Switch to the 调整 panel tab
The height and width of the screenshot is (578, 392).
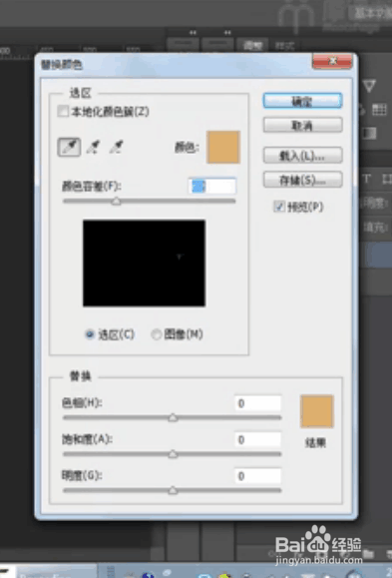(253, 45)
